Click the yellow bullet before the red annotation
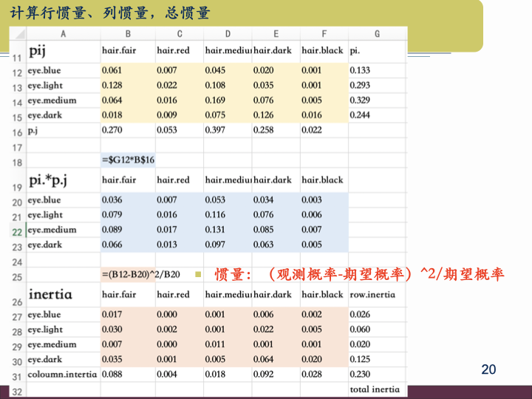 (197, 275)
